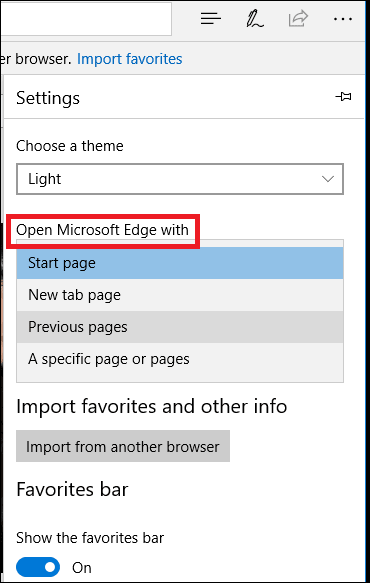Click Import from another browser button
This screenshot has height=583, width=370.
(123, 446)
